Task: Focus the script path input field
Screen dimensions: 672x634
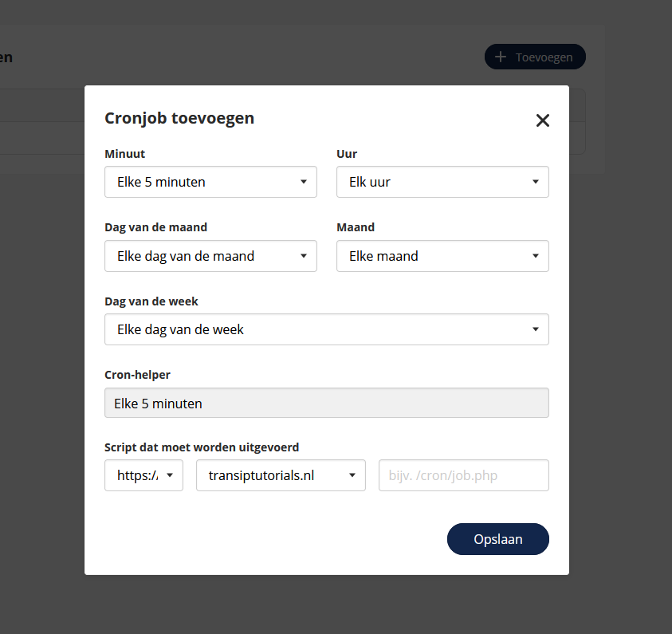Action: tap(463, 475)
